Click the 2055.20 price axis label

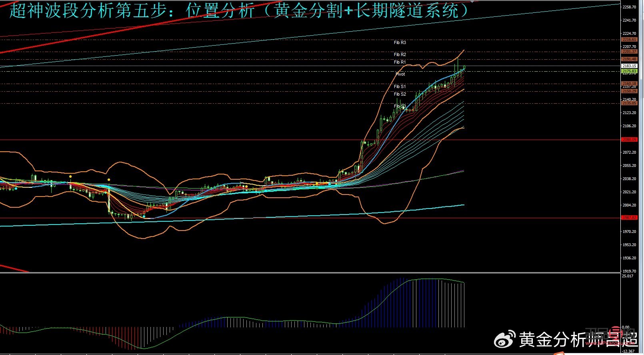(x=629, y=165)
